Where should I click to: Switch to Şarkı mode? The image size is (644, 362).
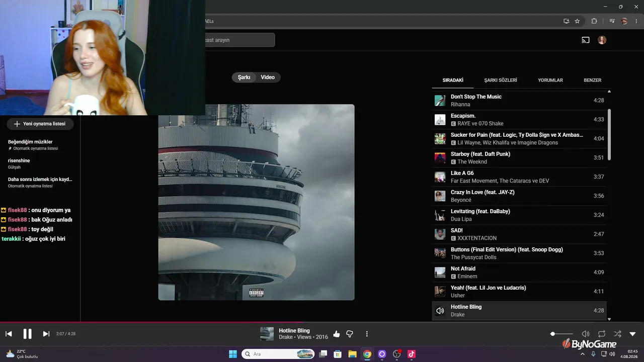pos(244,77)
